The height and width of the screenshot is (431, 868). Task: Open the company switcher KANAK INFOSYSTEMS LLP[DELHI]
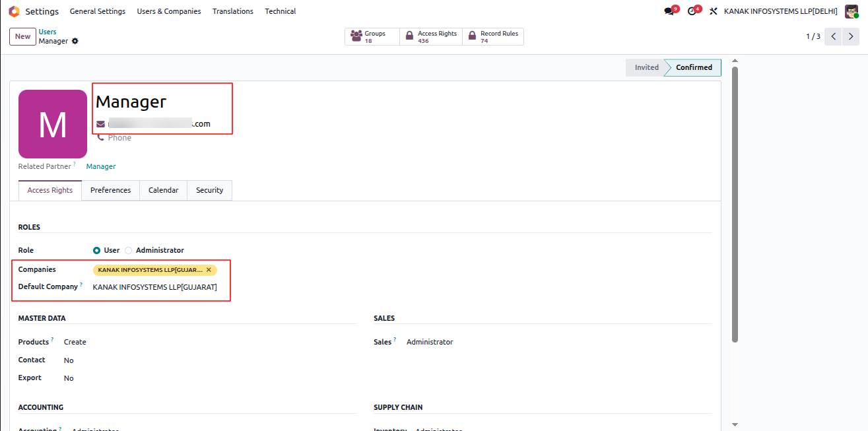click(x=780, y=11)
